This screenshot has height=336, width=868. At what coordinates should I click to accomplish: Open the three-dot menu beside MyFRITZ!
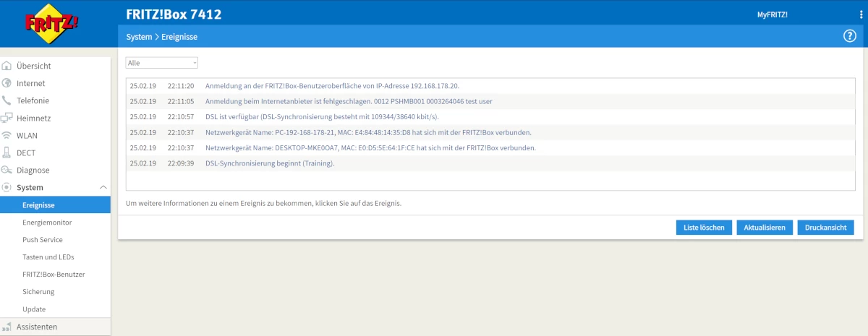point(860,14)
